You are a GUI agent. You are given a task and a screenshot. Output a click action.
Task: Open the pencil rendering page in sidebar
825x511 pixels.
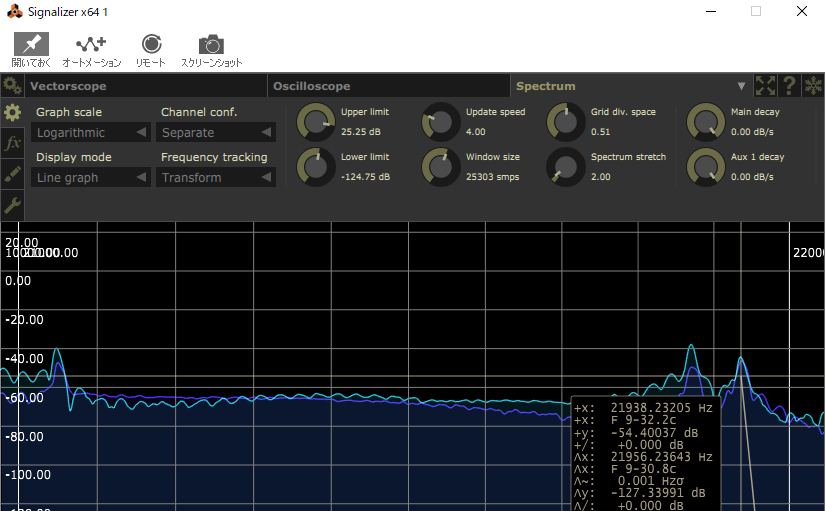(x=12, y=174)
